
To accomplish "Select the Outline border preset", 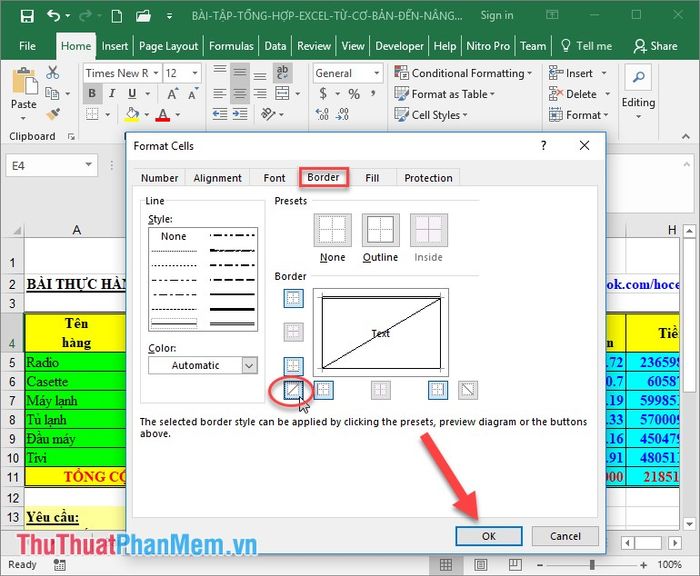I will (380, 231).
